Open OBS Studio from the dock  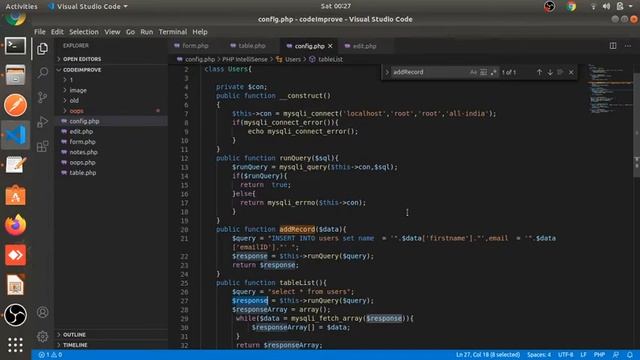point(16,315)
